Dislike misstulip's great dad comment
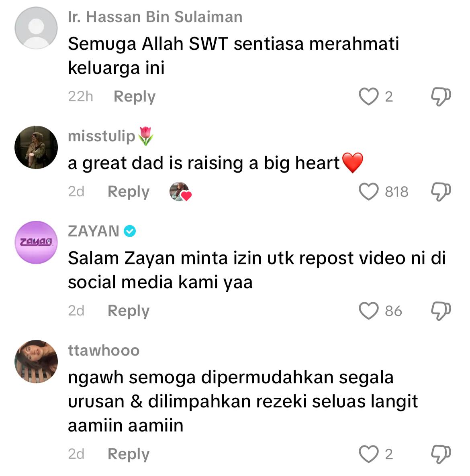 click(441, 192)
